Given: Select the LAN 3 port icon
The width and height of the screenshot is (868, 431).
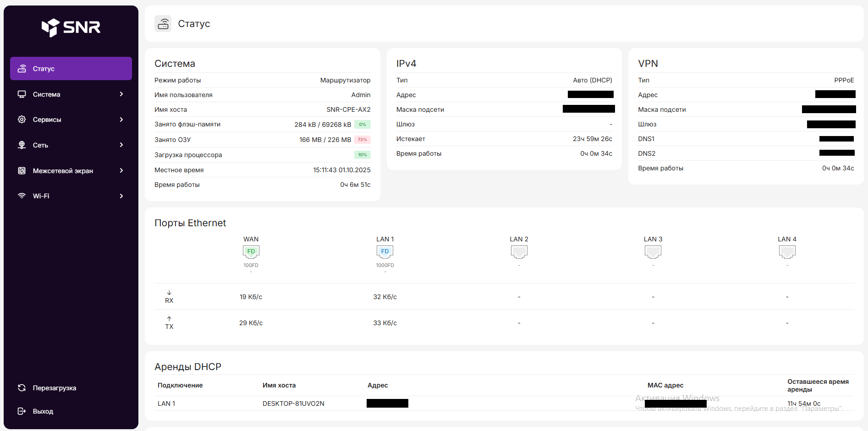Looking at the screenshot, I should pos(653,251).
